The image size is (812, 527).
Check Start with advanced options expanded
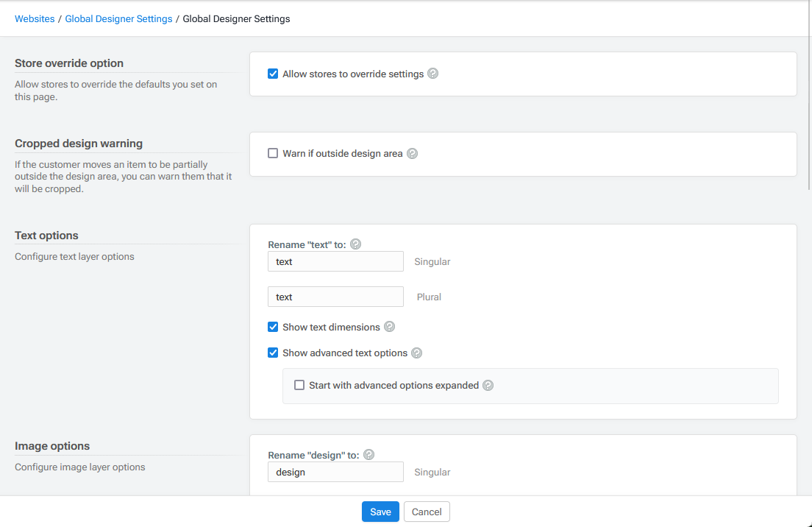pos(299,385)
